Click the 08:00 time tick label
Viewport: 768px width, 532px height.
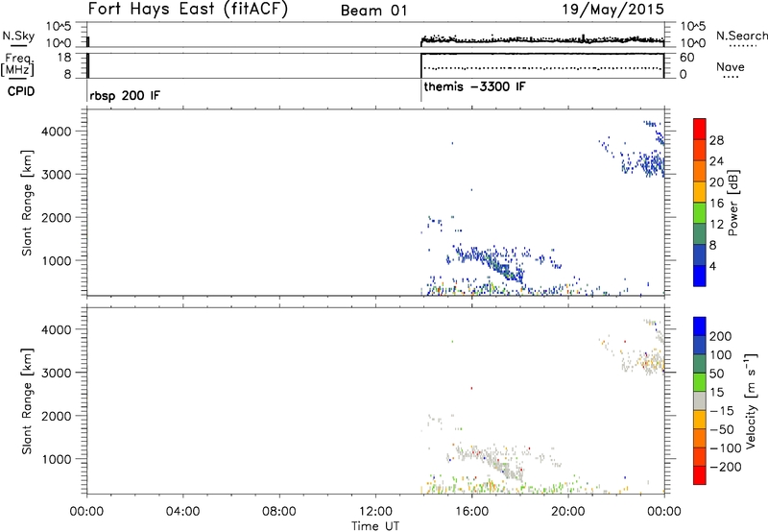tap(279, 512)
